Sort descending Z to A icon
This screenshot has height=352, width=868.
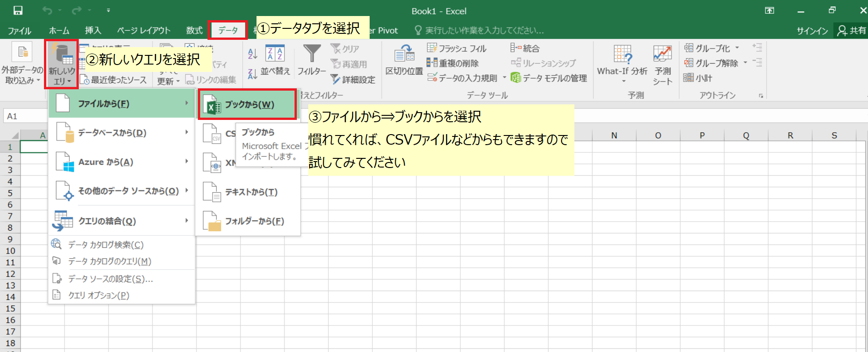(252, 74)
